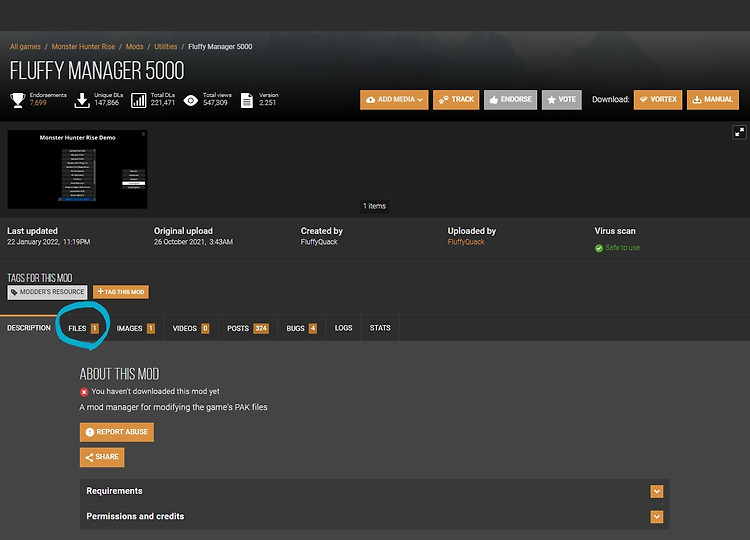Viewport: 750px width, 540px height.
Task: Click the Permissions and credits heading
Action: click(135, 516)
